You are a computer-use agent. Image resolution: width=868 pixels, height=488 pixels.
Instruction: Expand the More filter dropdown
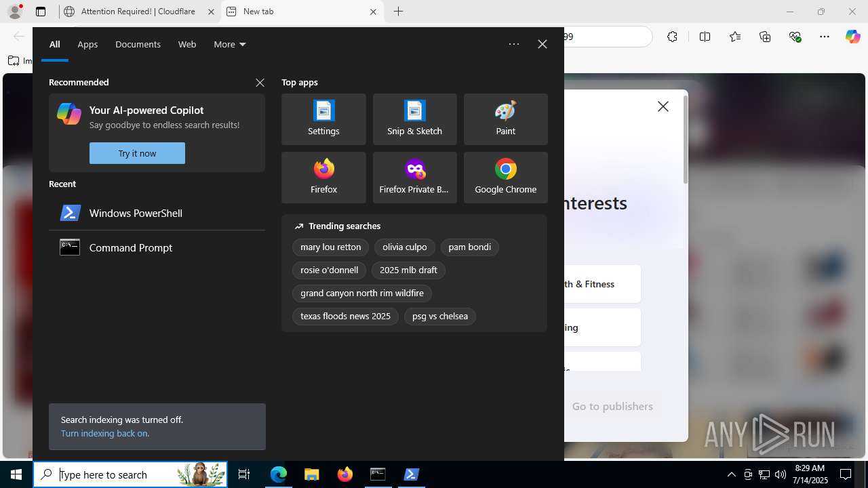(230, 44)
